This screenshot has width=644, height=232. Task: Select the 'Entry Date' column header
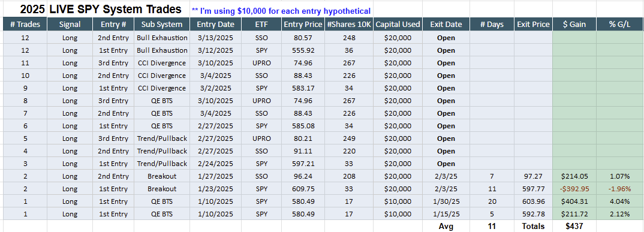click(216, 24)
